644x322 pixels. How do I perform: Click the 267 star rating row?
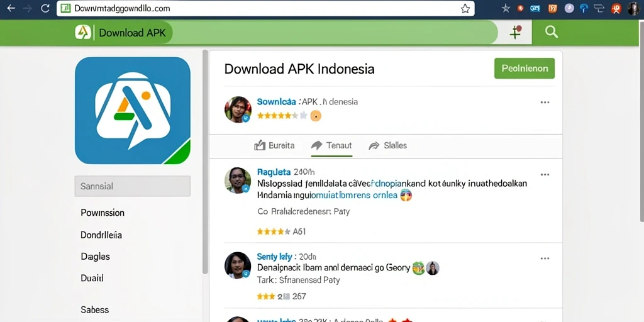(x=281, y=296)
